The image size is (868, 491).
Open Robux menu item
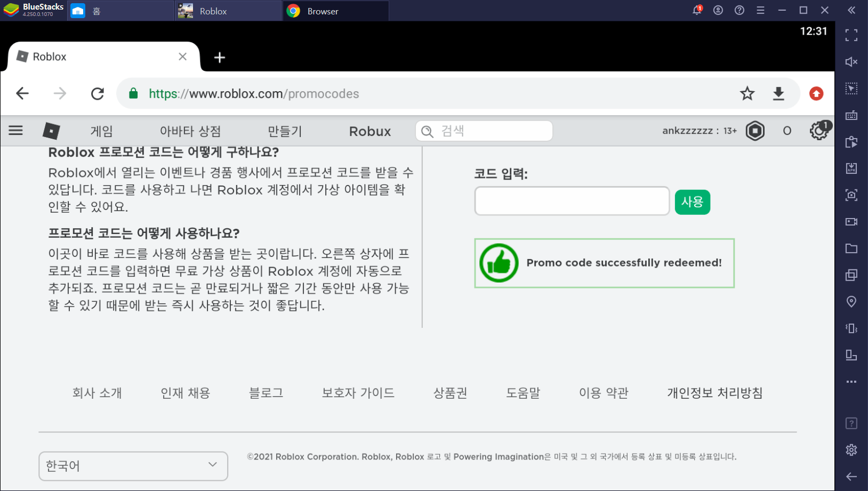click(x=370, y=131)
